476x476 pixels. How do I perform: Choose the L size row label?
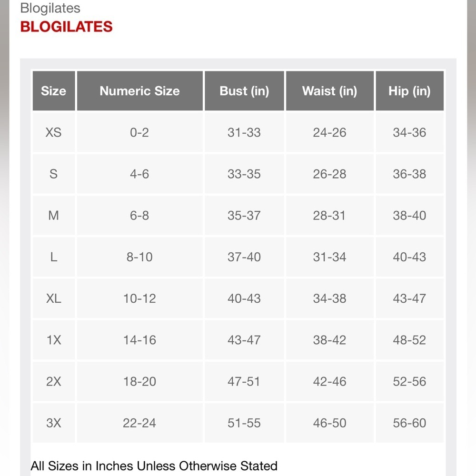click(x=54, y=257)
